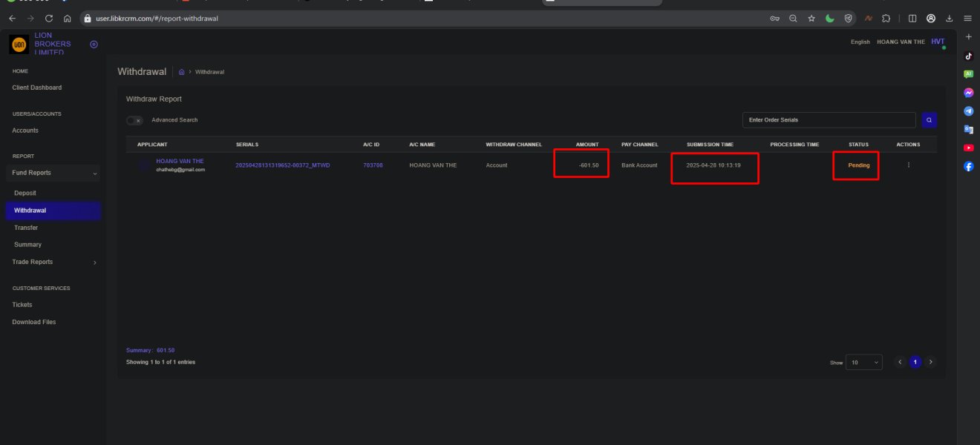980x445 pixels.
Task: Open the Deposit report in the sidebar
Action: click(25, 193)
